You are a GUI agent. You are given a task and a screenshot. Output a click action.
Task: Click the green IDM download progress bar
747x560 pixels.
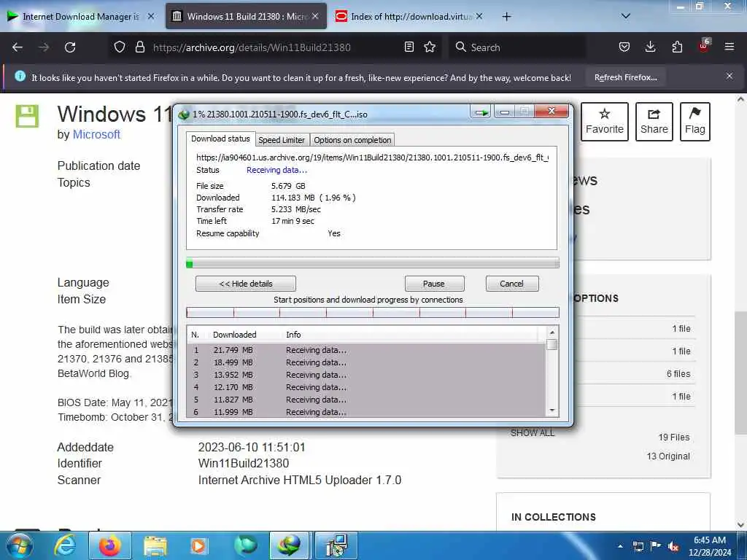coord(373,263)
